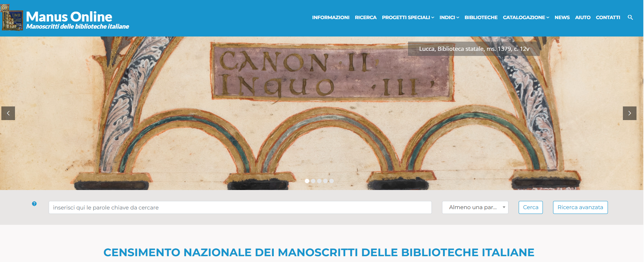The image size is (644, 262).
Task: Open the News menu link
Action: click(x=562, y=17)
